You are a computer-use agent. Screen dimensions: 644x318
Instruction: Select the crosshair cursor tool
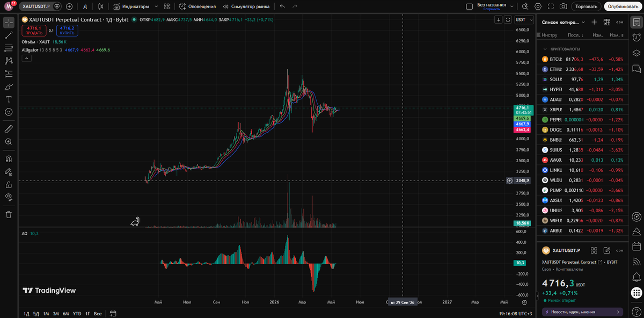tap(9, 23)
